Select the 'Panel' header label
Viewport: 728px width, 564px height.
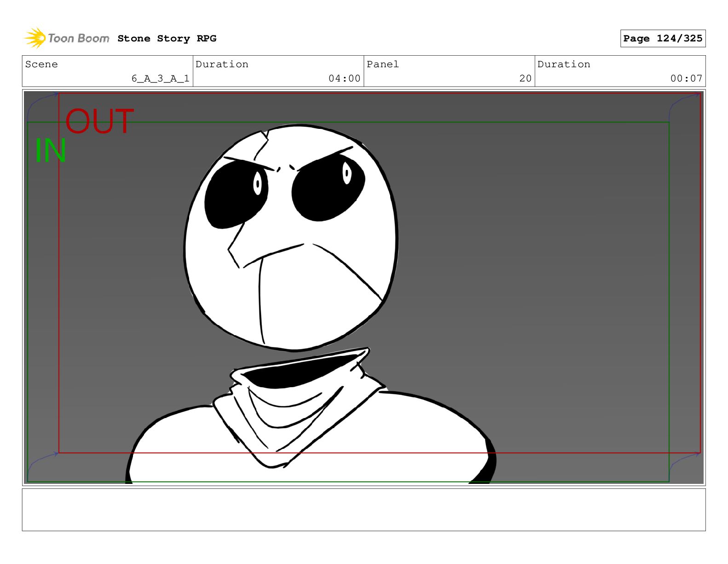(382, 64)
